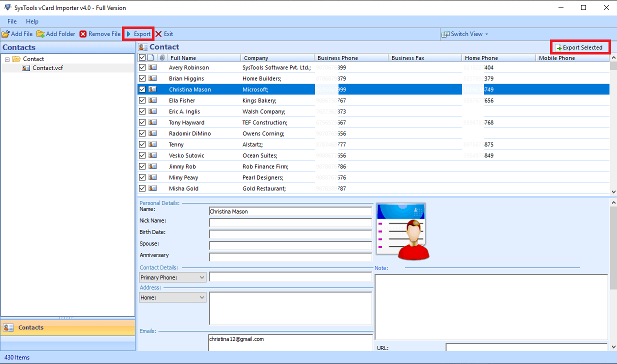Click the Contact folder icon in tree
Image resolution: width=617 pixels, height=364 pixels.
(x=16, y=59)
